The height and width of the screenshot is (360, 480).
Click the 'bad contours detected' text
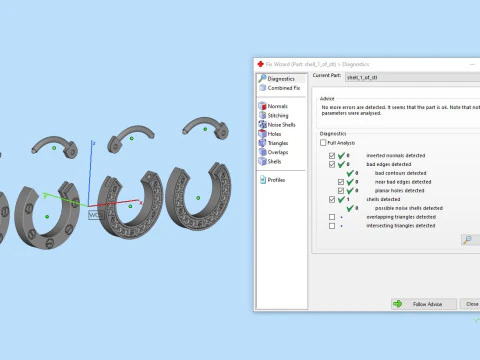tap(400, 173)
